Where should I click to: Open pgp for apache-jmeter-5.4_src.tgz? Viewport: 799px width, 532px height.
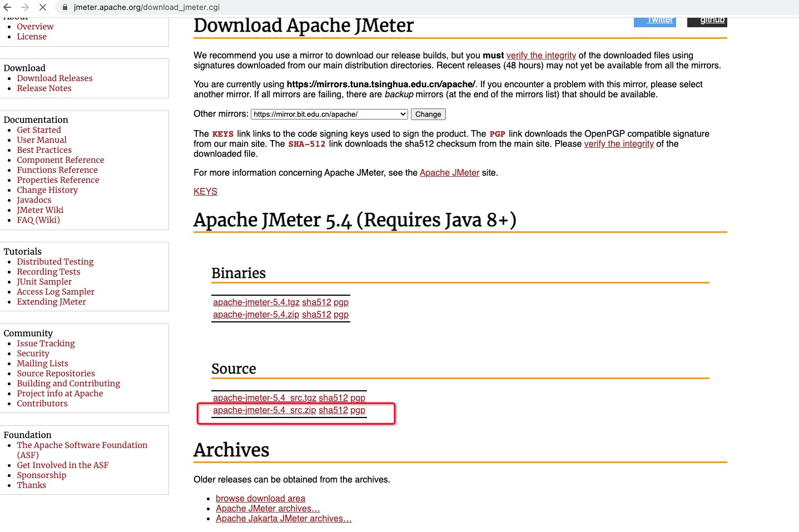[x=358, y=398]
